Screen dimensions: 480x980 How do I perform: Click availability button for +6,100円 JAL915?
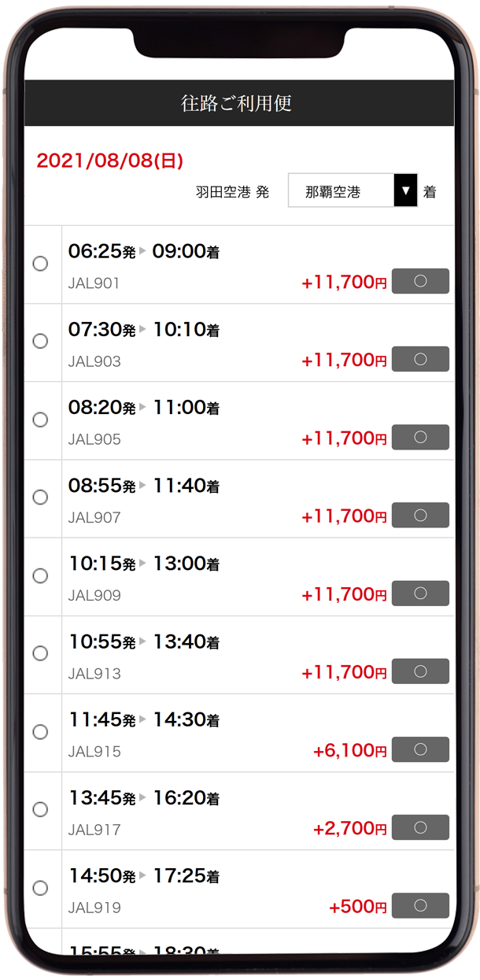420,749
